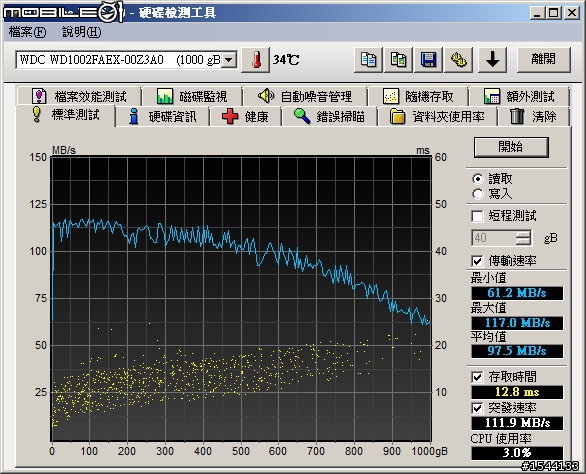586x474 pixels.
Task: Click the thermometer temperature icon
Action: tap(256, 60)
